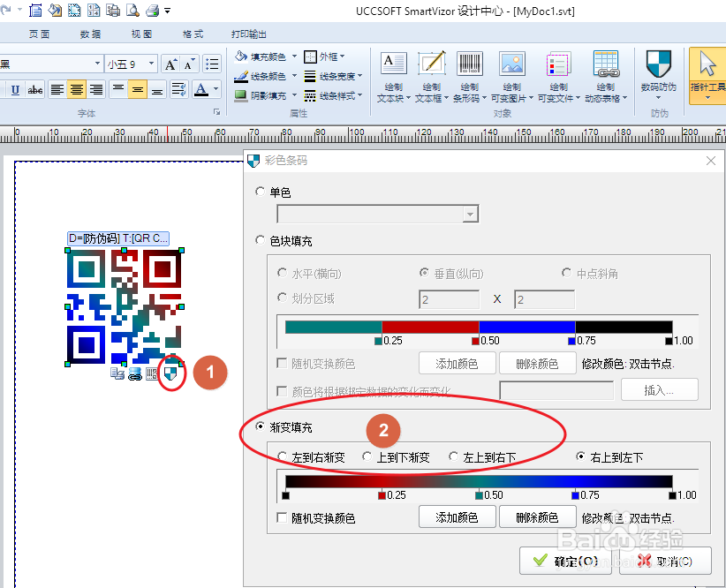Image resolution: width=726 pixels, height=588 pixels.
Task: Click the paint bucket quick access icon
Action: coord(55,11)
